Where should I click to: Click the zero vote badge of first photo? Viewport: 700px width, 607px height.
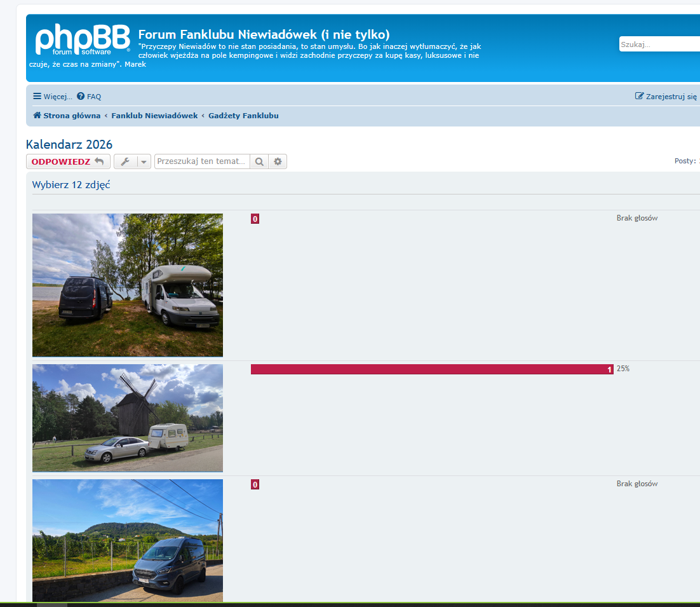click(x=255, y=219)
